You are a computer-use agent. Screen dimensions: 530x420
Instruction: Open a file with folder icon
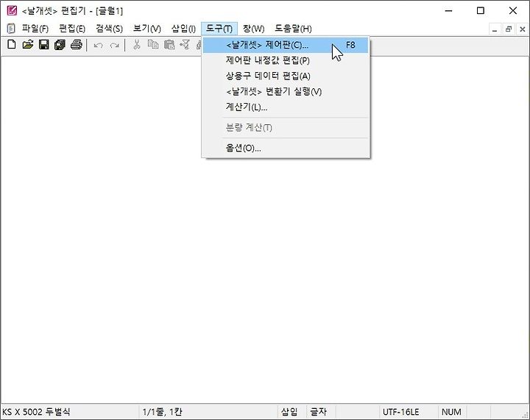(28, 45)
